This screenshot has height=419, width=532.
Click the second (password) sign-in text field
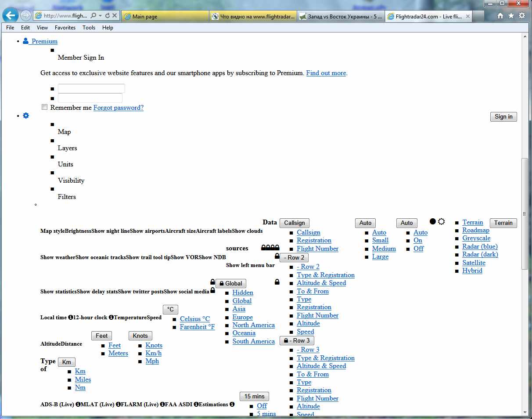[90, 98]
